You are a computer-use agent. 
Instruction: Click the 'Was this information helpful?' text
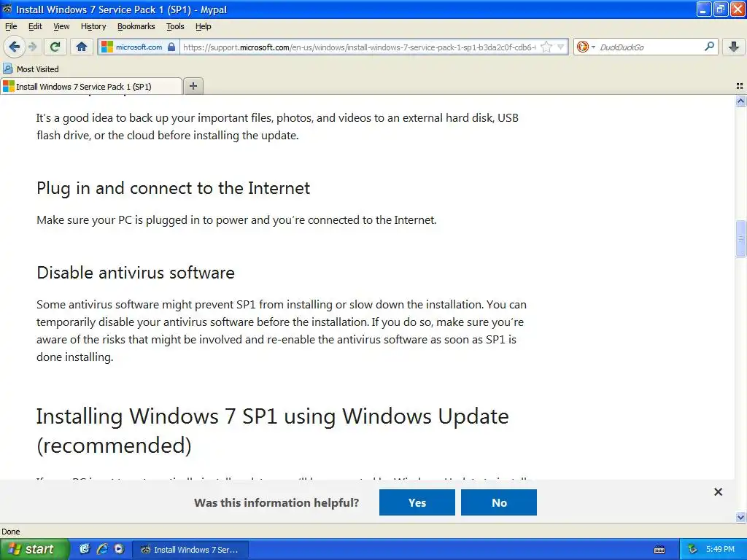click(276, 503)
